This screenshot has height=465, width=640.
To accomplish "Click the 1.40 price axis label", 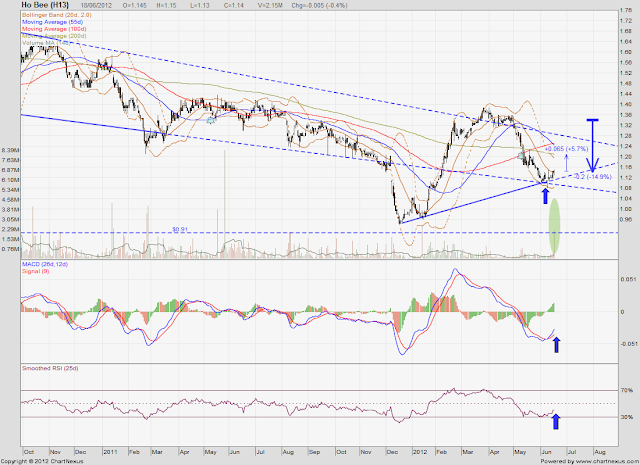I will 626,104.
